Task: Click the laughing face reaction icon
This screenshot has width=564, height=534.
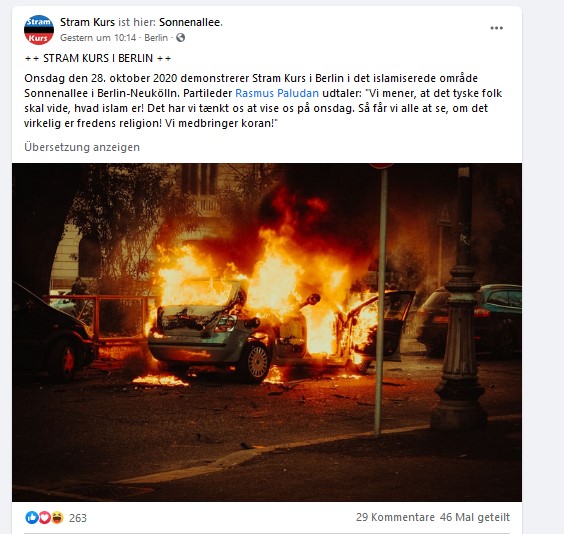Action: [57, 517]
